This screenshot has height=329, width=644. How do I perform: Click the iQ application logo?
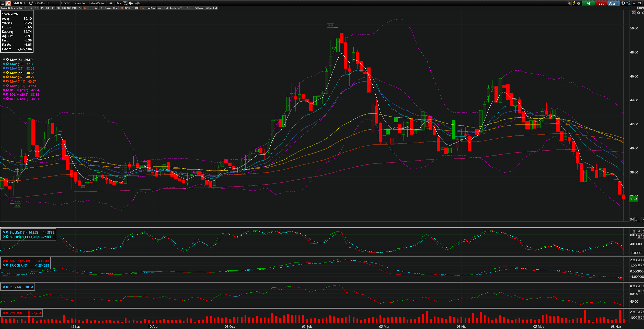coord(8,3)
